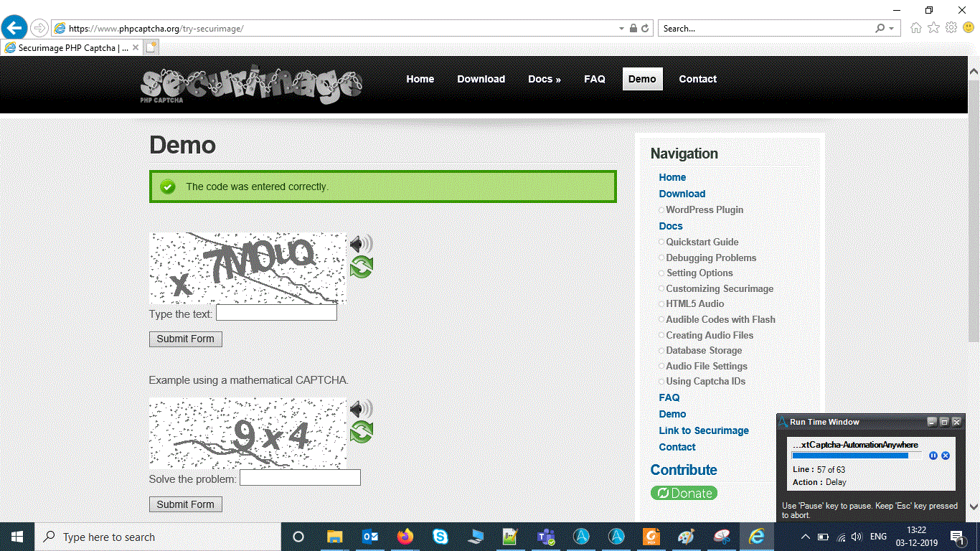Open Cortana from the taskbar circle icon
Image resolution: width=980 pixels, height=551 pixels.
tap(298, 537)
